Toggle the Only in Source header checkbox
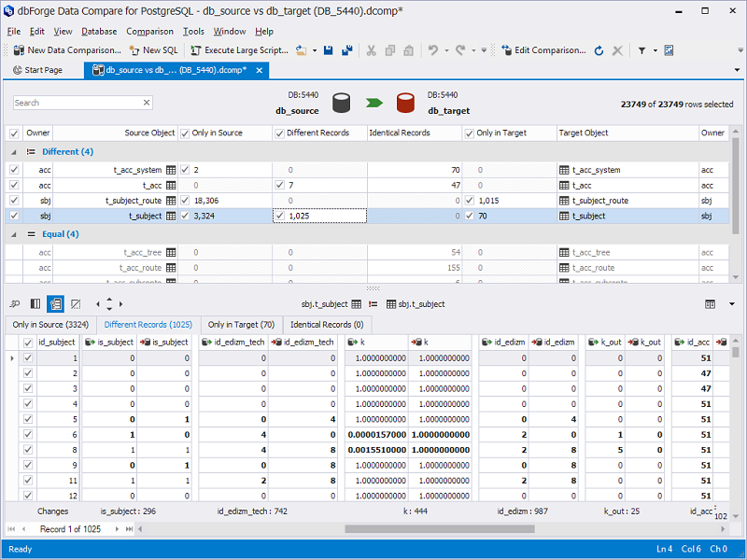Viewport: 747px width, 560px height. 185,133
